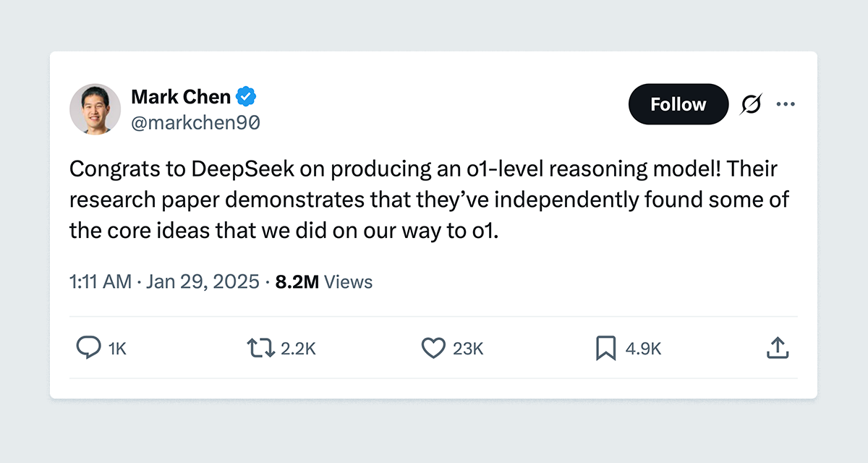Image resolution: width=868 pixels, height=463 pixels.
Task: Click the 1K replies count
Action: (117, 349)
